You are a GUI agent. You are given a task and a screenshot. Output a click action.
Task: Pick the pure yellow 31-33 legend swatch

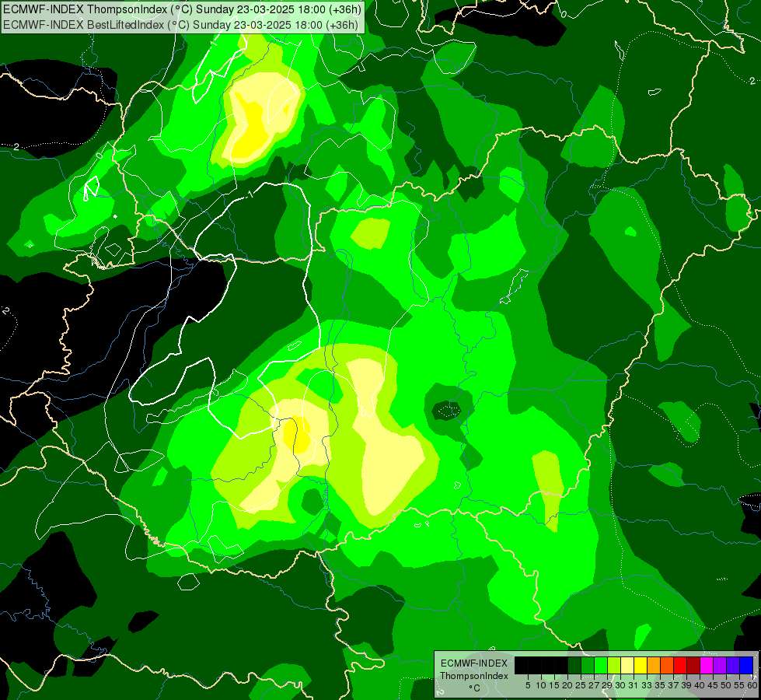pyautogui.click(x=641, y=665)
